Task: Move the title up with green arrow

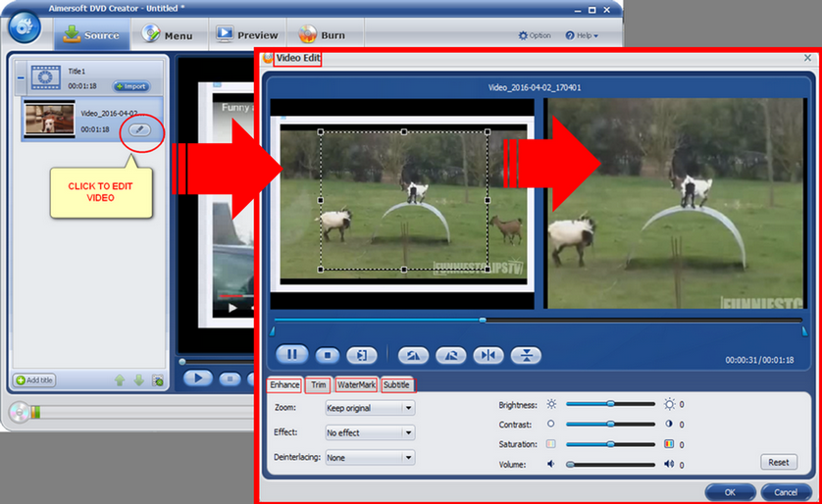Action: (x=120, y=380)
